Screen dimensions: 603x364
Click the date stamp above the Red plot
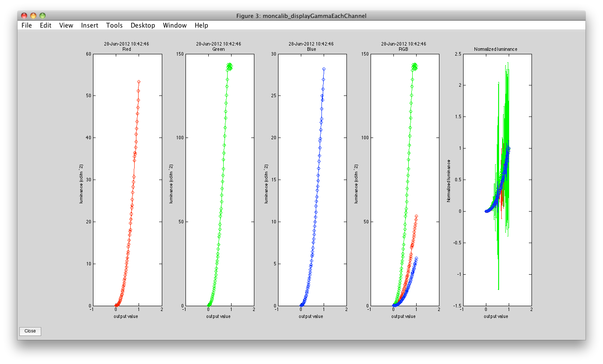pos(126,44)
